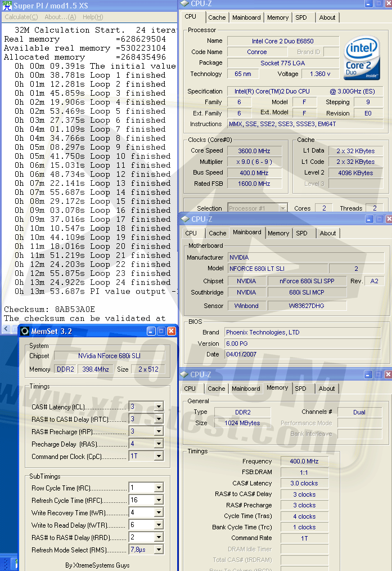The height and width of the screenshot is (571, 392).
Task: Expand the Processor #1 selection dropdown
Action: (282, 208)
